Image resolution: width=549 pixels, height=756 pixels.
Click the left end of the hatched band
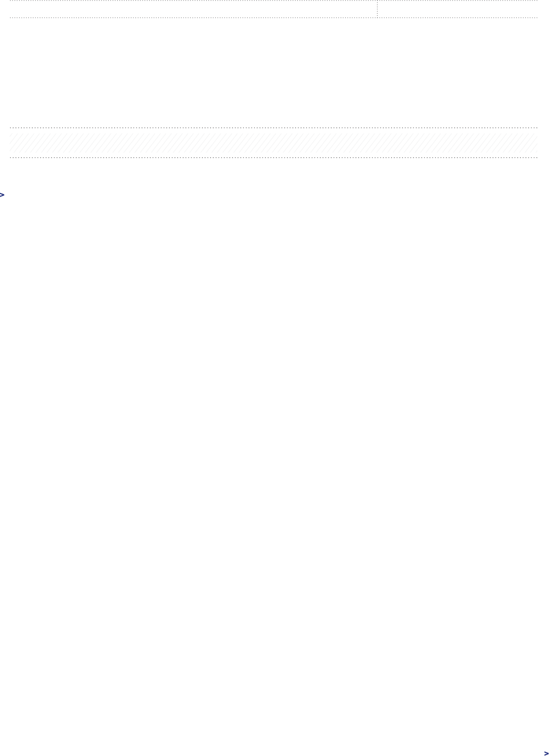click(15, 143)
